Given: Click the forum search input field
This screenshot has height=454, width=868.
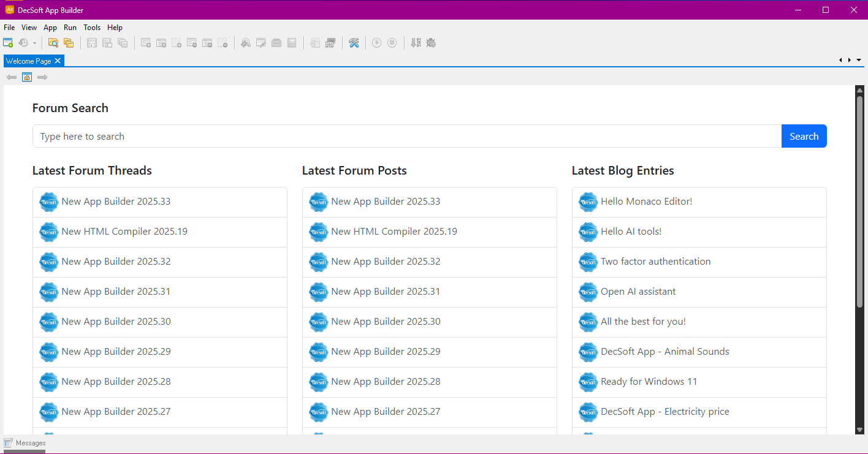Looking at the screenshot, I should click(407, 136).
